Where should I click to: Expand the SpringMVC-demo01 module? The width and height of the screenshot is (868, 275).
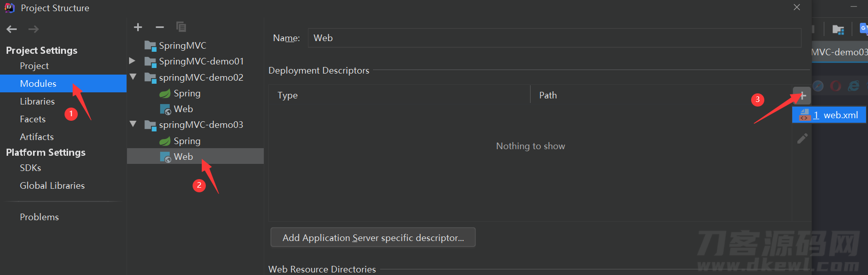point(133,61)
